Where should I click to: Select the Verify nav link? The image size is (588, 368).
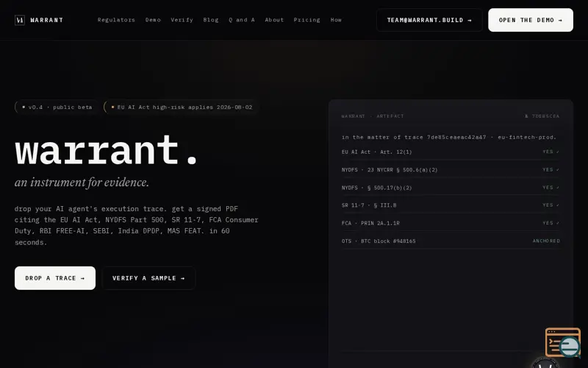click(x=182, y=20)
